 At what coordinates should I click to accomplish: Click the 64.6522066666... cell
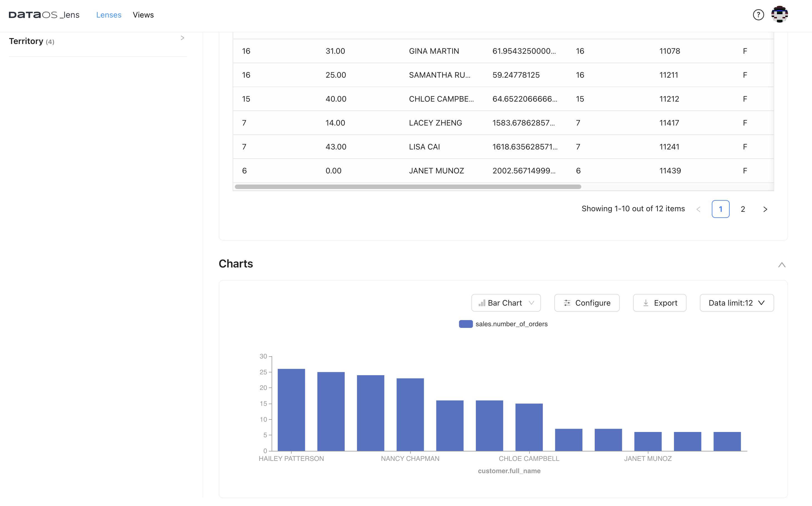click(525, 99)
